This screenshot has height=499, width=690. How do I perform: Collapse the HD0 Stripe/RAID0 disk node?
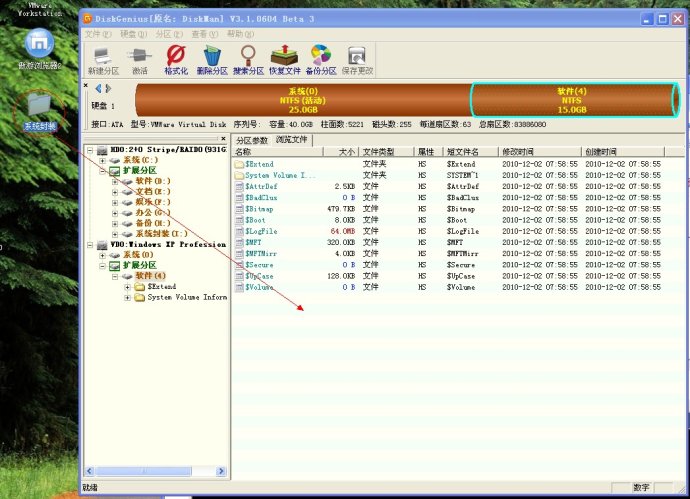90,150
